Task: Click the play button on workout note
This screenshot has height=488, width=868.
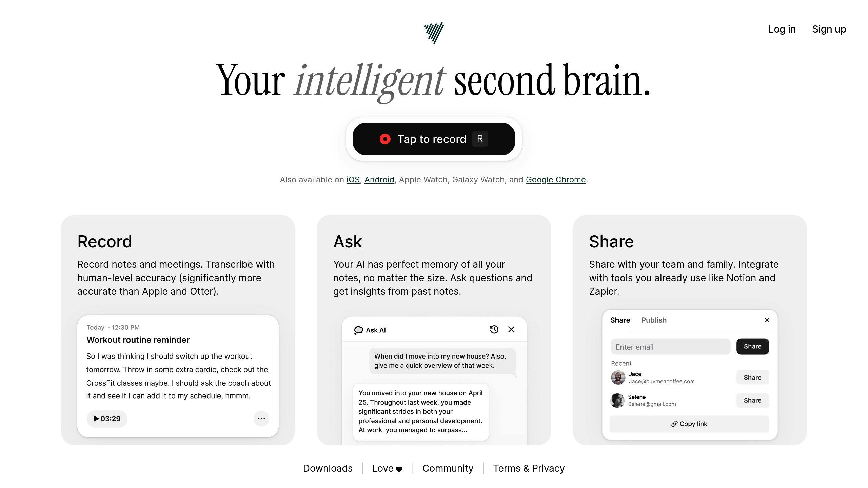Action: [x=107, y=418]
